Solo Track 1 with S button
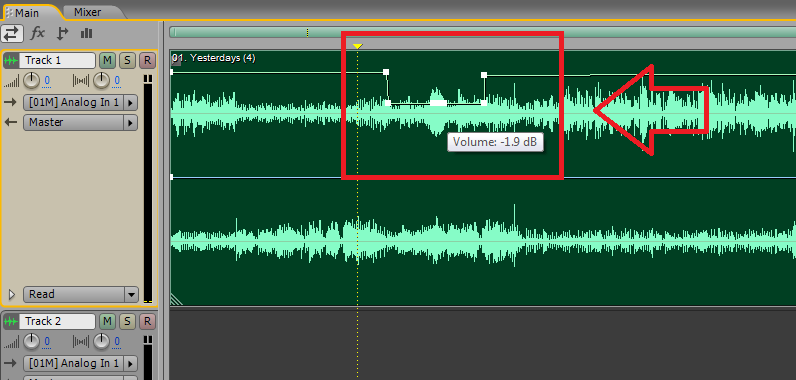The height and width of the screenshot is (380, 796). click(x=127, y=61)
